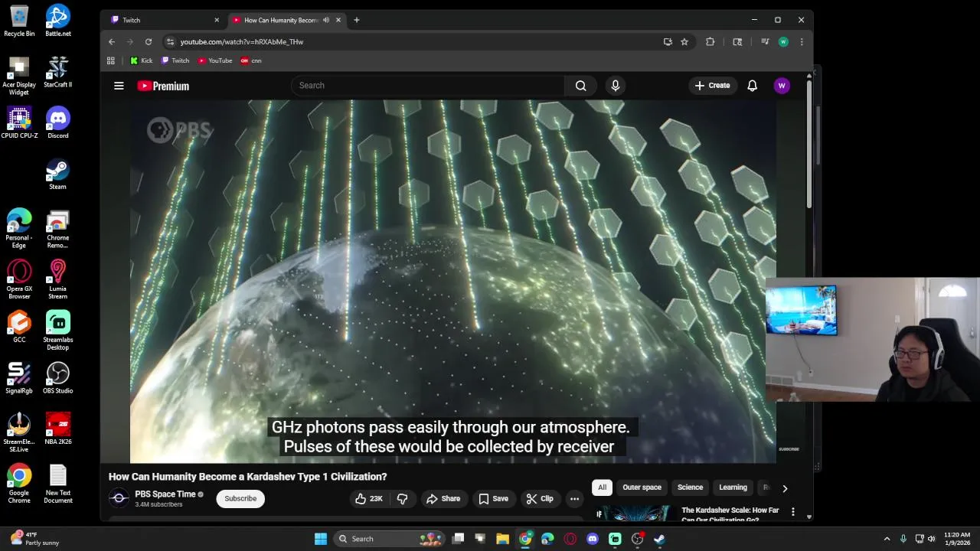Image resolution: width=980 pixels, height=551 pixels.
Task: Start voice search with microphone icon
Action: 615,86
